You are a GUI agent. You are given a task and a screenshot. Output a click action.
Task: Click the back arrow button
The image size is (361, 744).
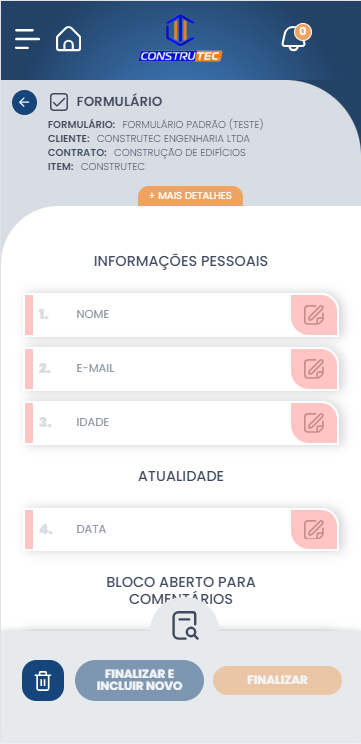point(24,102)
